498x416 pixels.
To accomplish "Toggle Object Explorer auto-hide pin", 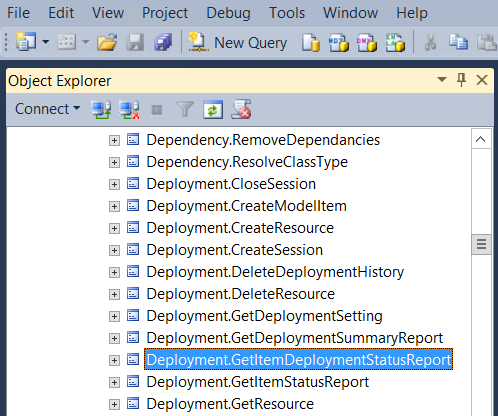I will pos(461,80).
